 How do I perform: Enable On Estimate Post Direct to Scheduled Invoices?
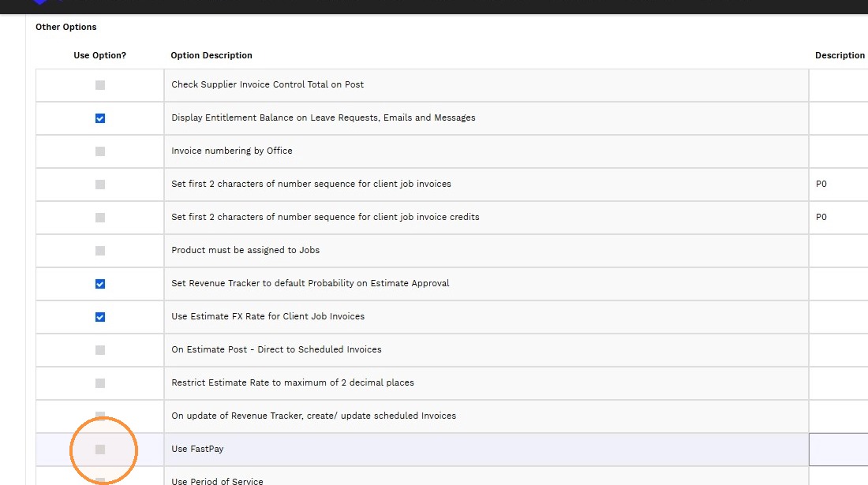tap(100, 350)
